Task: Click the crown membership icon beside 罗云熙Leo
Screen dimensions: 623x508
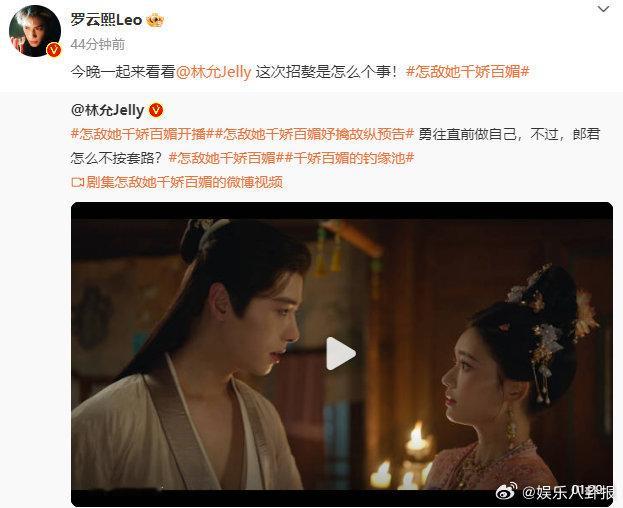Action: (155, 20)
